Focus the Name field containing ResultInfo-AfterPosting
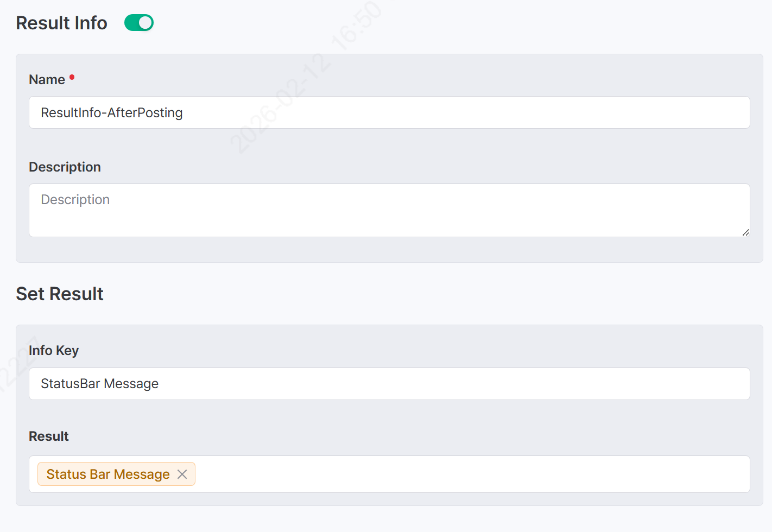 [389, 112]
